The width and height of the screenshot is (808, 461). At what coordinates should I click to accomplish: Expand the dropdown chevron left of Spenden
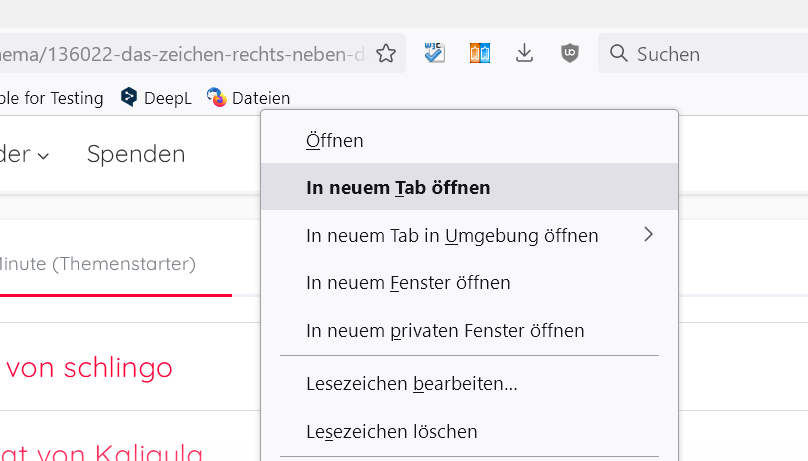coord(43,155)
